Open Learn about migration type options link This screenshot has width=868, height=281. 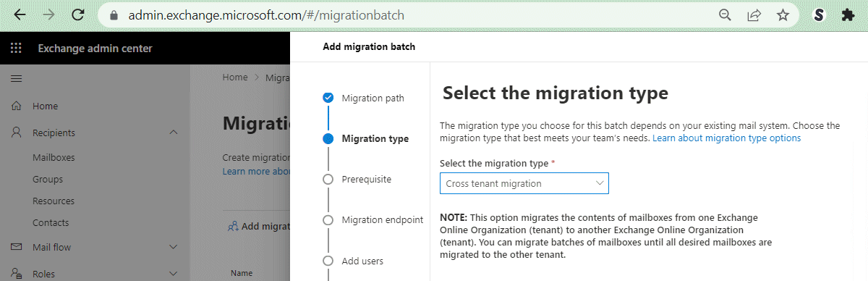tap(726, 138)
